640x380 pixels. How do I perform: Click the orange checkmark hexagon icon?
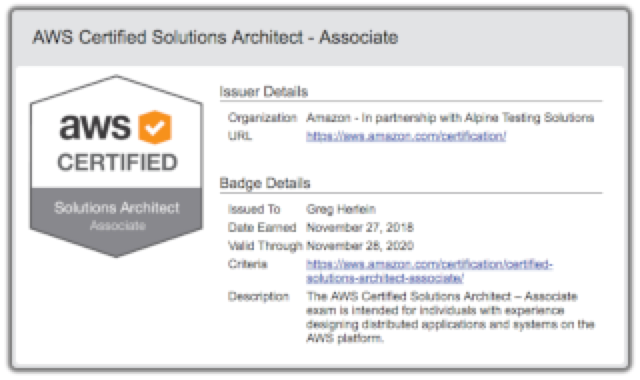(155, 127)
